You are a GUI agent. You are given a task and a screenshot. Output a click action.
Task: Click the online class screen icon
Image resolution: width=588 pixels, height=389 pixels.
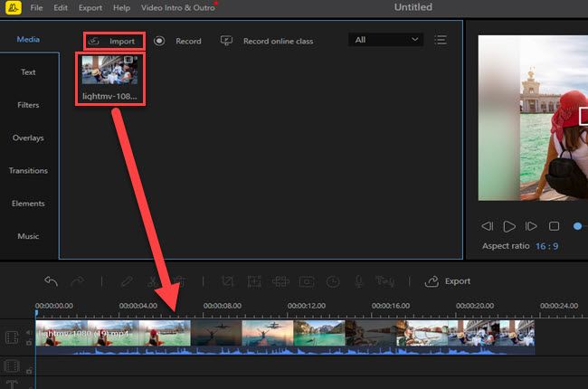coord(226,41)
